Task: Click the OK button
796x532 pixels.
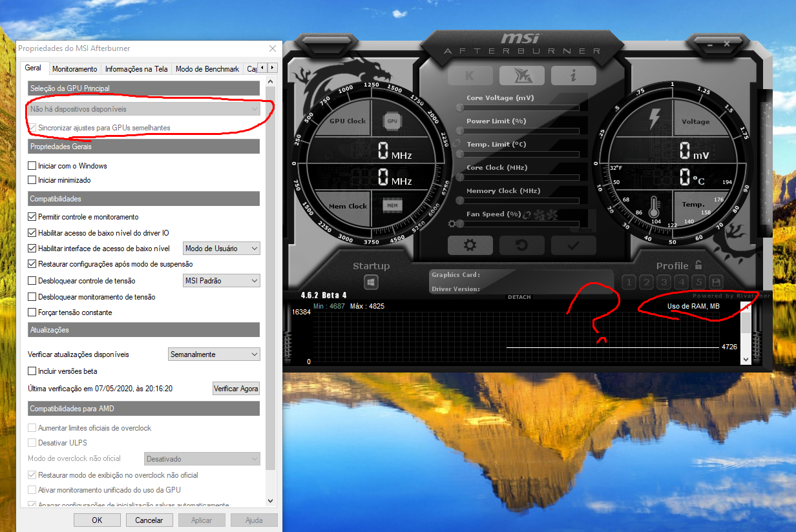Action: coord(97,520)
